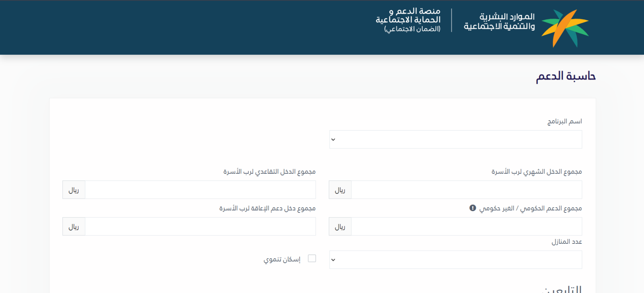644x293 pixels.
Task: Click ريال unit beside monthly income field
Action: (340, 190)
